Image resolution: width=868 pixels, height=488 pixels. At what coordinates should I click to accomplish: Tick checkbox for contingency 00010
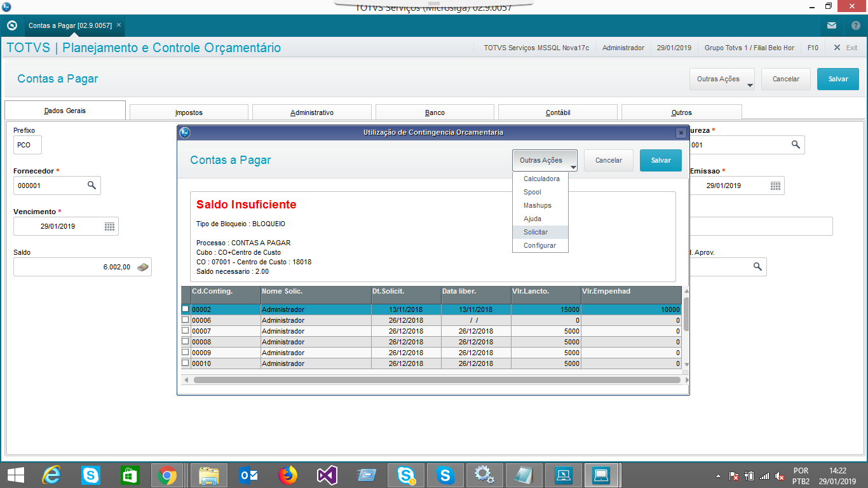186,363
